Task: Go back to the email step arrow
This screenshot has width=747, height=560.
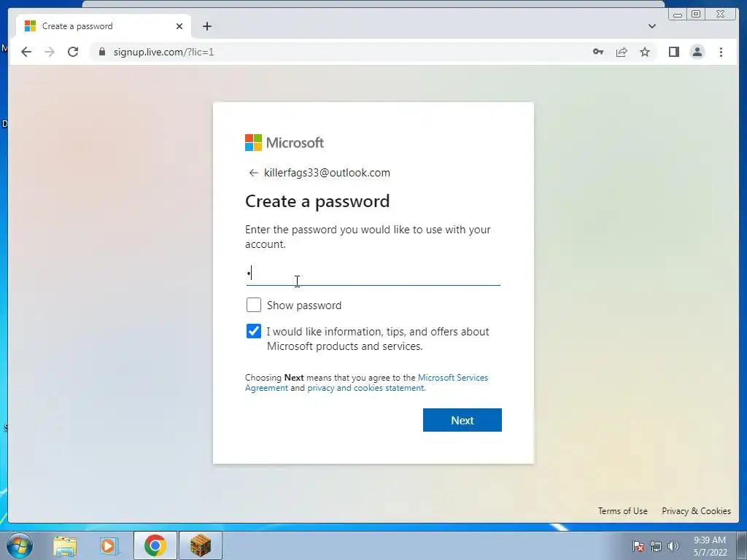Action: coord(253,173)
